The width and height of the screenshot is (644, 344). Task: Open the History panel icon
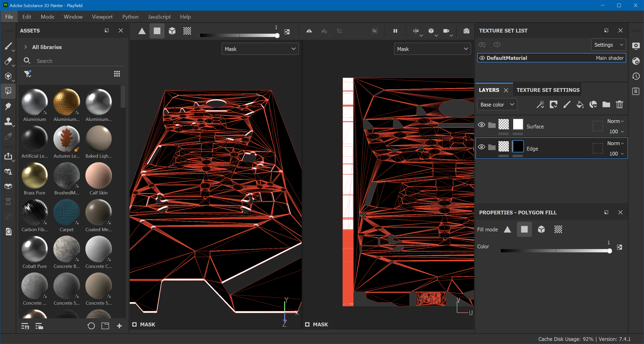pyautogui.click(x=636, y=76)
